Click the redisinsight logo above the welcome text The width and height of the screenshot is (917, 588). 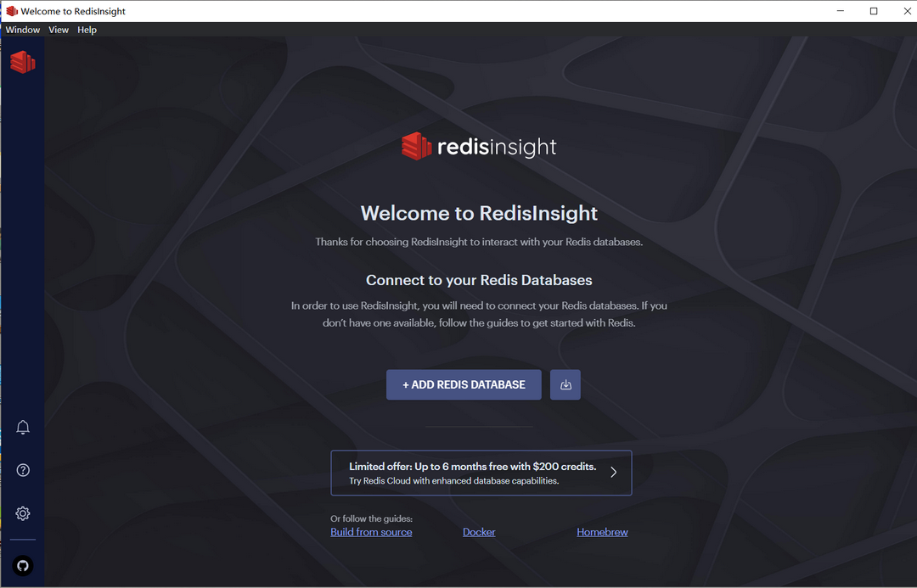point(479,145)
